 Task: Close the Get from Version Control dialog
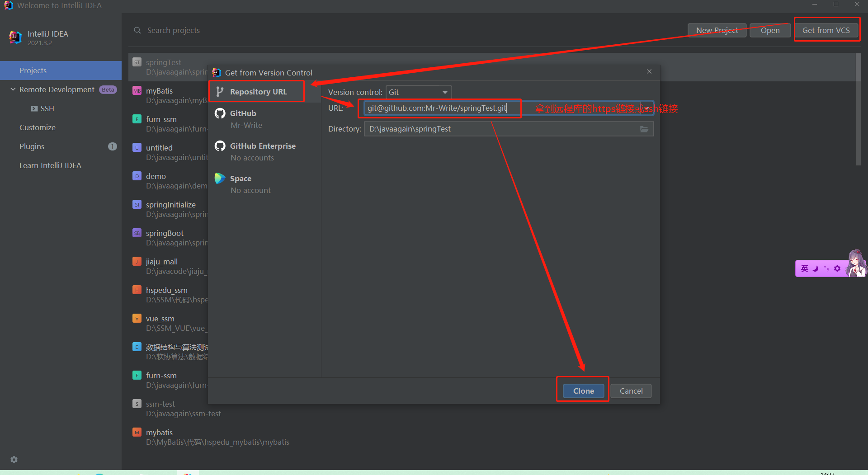coord(649,71)
